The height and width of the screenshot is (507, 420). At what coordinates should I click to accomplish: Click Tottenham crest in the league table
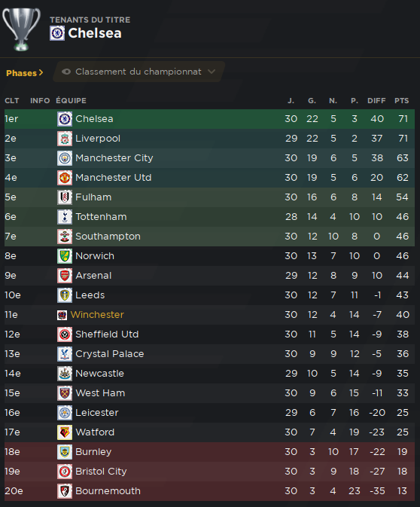point(65,217)
